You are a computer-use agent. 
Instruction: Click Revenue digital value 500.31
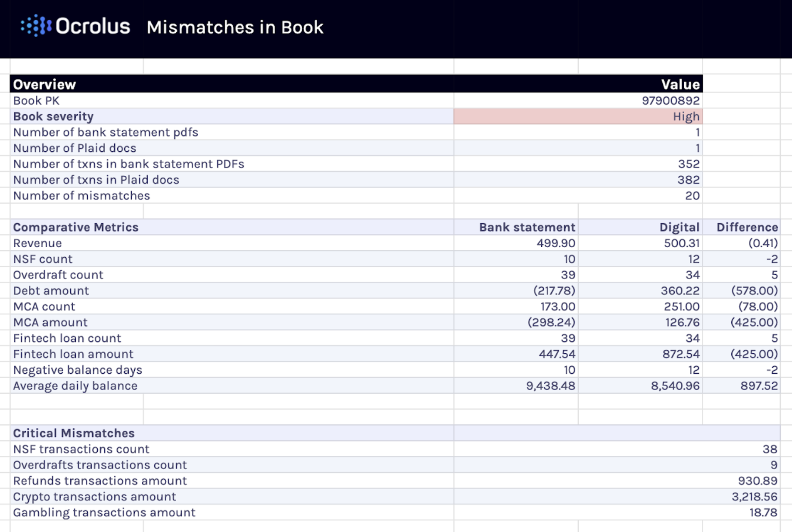[x=682, y=243]
